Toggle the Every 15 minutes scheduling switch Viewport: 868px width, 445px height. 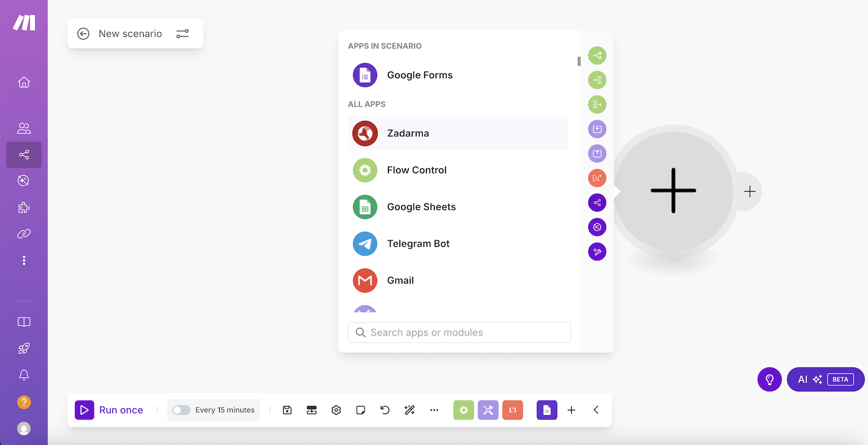[181, 410]
